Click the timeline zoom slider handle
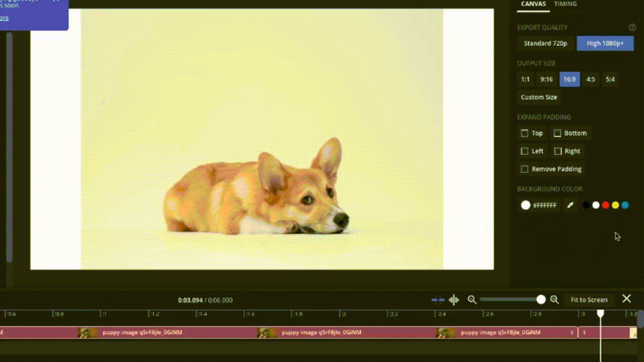Screen dimensions: 644x362 coord(541,300)
